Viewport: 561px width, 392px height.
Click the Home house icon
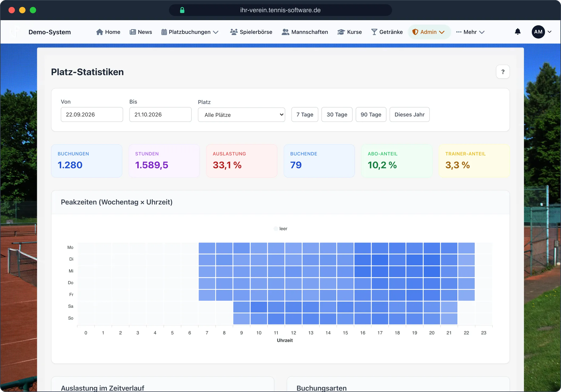[100, 32]
